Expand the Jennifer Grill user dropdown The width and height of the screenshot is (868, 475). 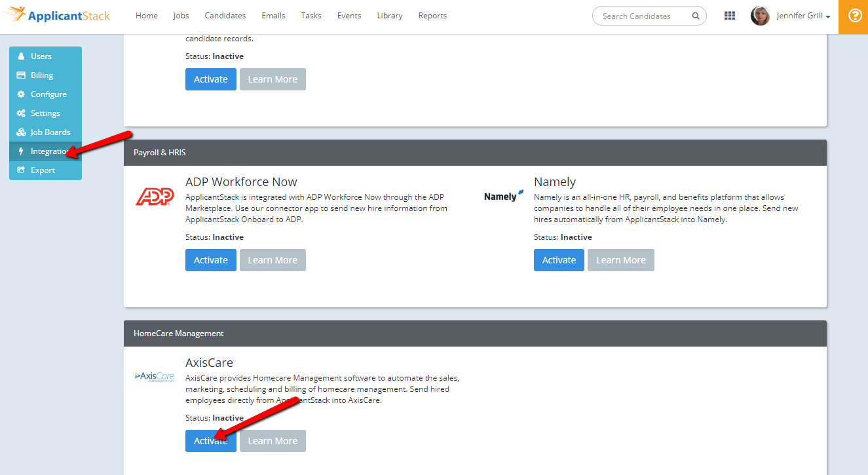804,16
